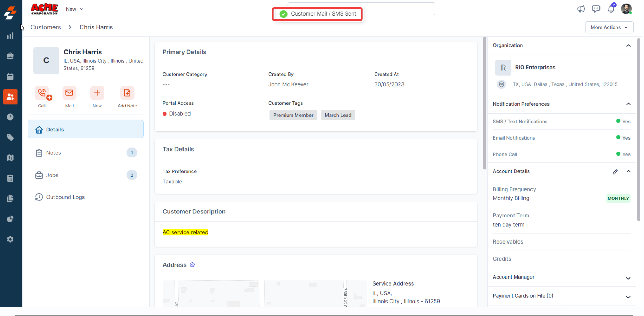The width and height of the screenshot is (644, 316).
Task: Expand Payment Cards on File section
Action: click(628, 297)
